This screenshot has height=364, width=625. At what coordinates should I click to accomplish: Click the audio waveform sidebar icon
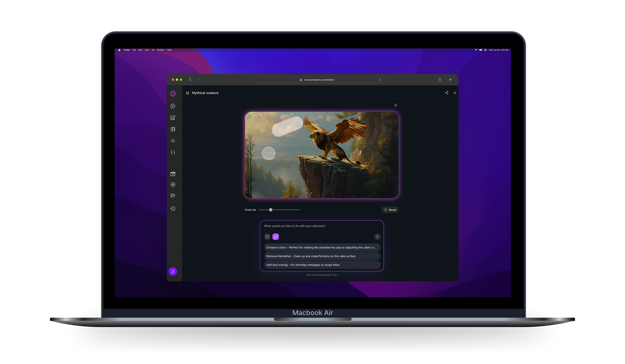pyautogui.click(x=173, y=141)
